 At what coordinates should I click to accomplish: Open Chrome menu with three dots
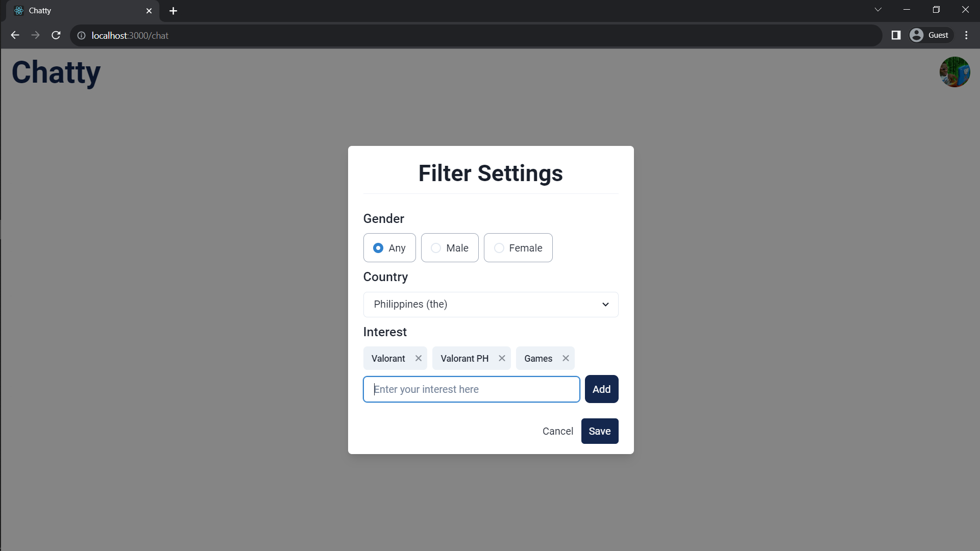966,35
